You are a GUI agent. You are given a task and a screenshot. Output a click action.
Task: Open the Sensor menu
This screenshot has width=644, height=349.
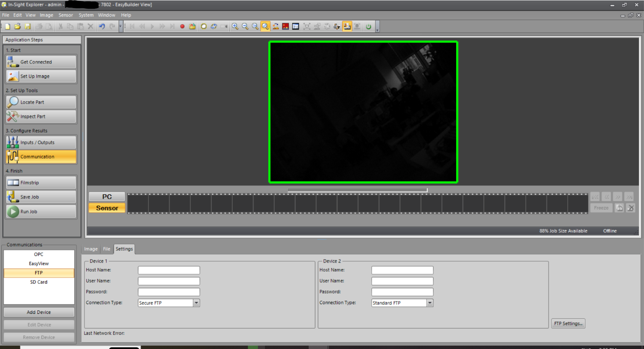tap(66, 15)
